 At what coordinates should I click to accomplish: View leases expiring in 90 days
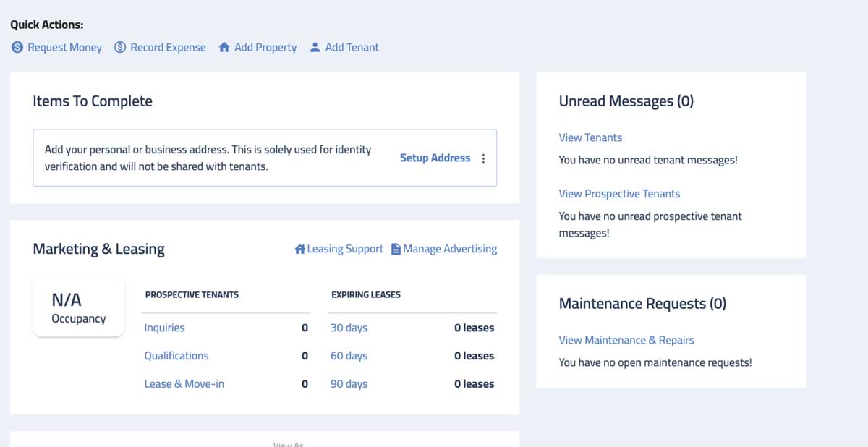click(349, 384)
